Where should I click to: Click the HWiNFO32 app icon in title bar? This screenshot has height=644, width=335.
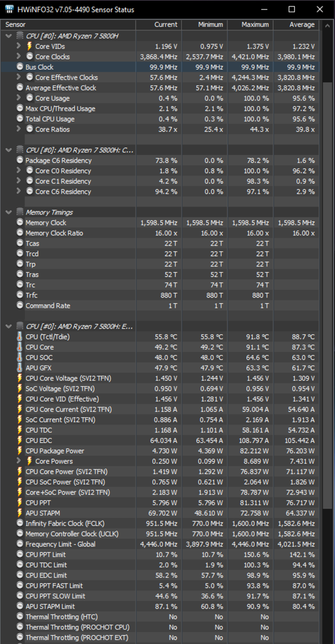9,9
